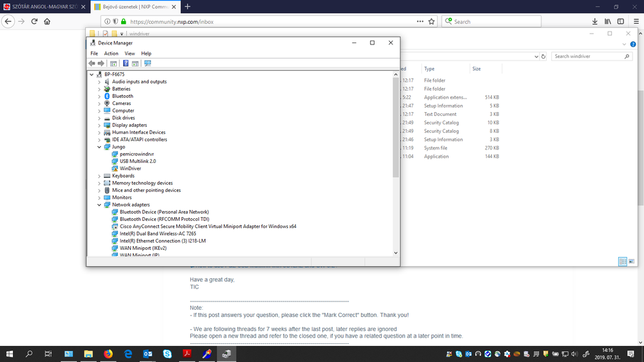Screen dimensions: 644x362
Task: Open the Firefox hamburger menu
Action: (x=636, y=21)
